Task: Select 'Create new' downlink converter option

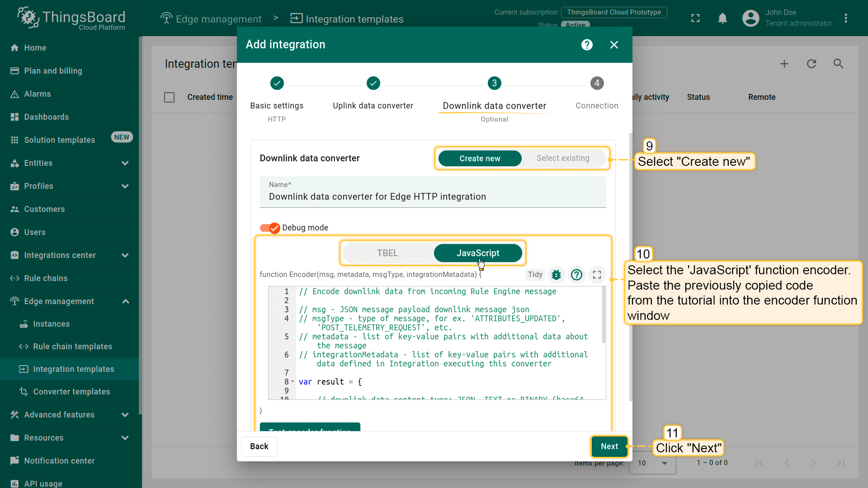Action: pos(480,158)
